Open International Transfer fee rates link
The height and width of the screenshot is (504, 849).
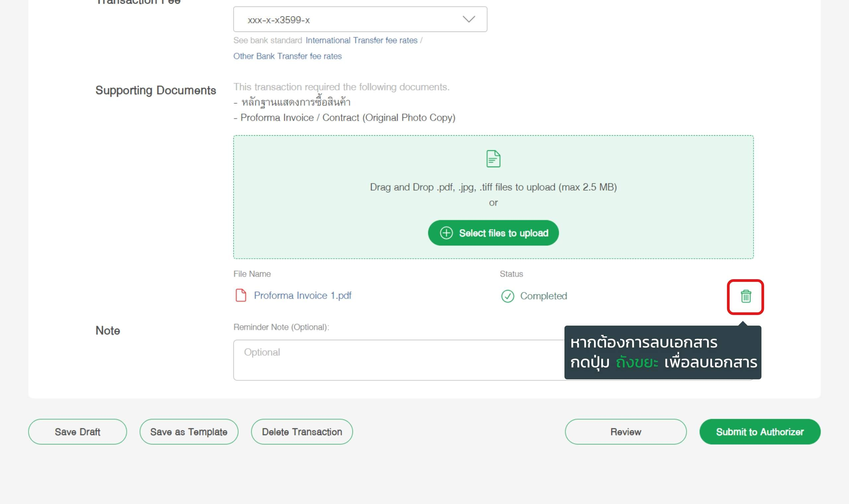coord(361,40)
